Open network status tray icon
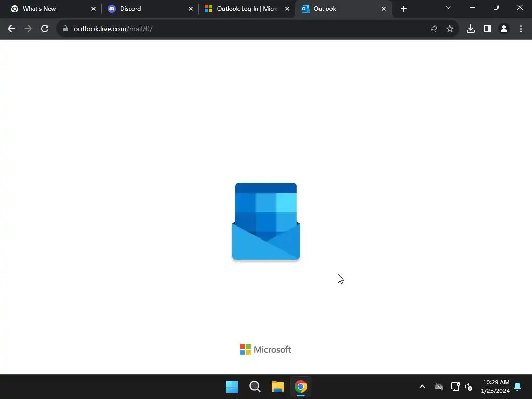Image resolution: width=532 pixels, height=399 pixels. (455, 387)
